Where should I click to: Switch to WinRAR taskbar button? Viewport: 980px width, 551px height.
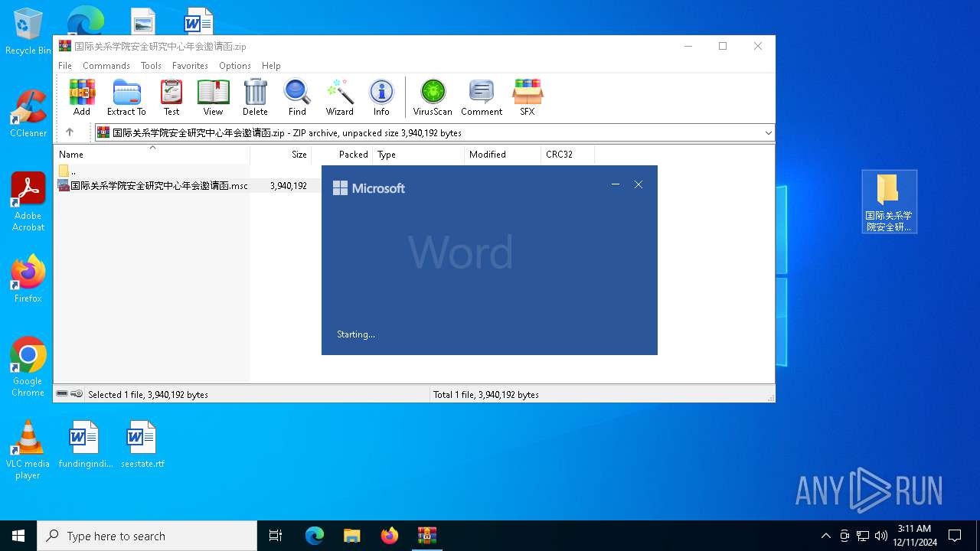coord(427,536)
